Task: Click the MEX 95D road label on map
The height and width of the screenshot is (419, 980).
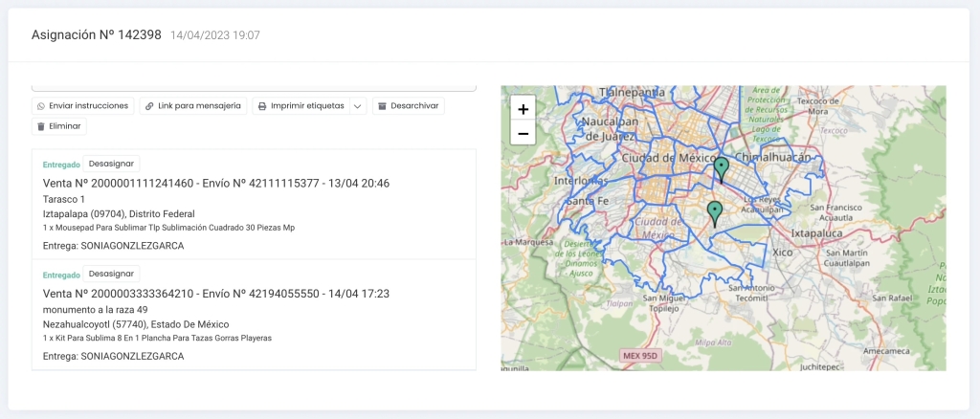Action: click(641, 357)
